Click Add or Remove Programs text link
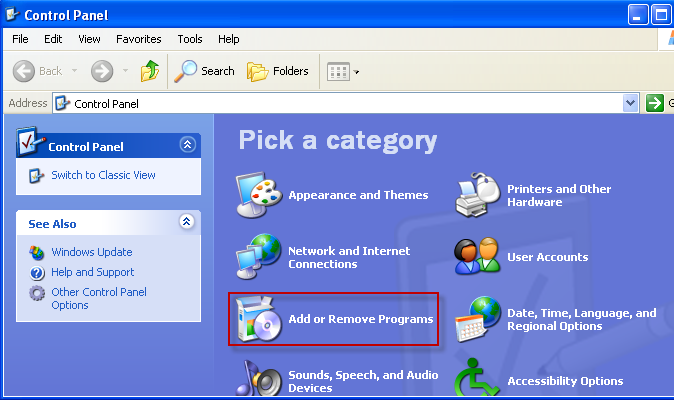The height and width of the screenshot is (400, 674). (361, 319)
